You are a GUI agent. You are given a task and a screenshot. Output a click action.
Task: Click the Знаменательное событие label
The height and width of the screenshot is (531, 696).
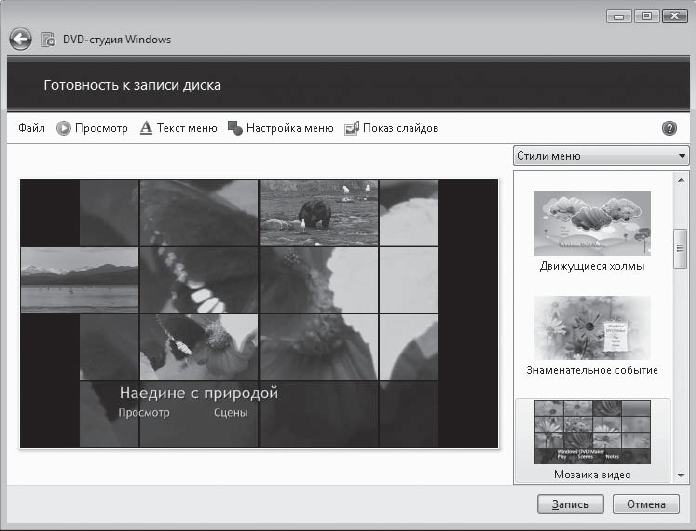(592, 370)
